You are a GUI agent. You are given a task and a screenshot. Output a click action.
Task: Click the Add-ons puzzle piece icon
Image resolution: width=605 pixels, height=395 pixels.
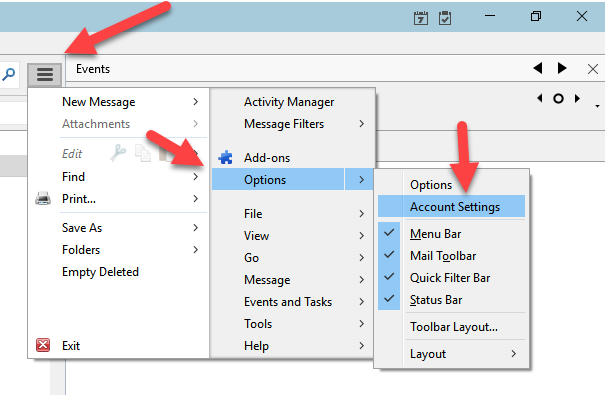(225, 157)
